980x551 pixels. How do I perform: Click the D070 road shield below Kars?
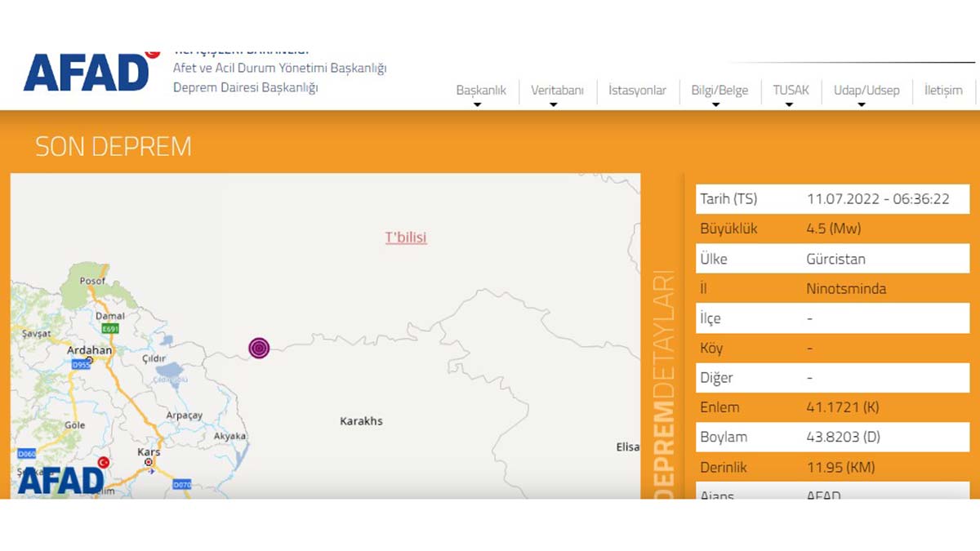[x=181, y=485]
